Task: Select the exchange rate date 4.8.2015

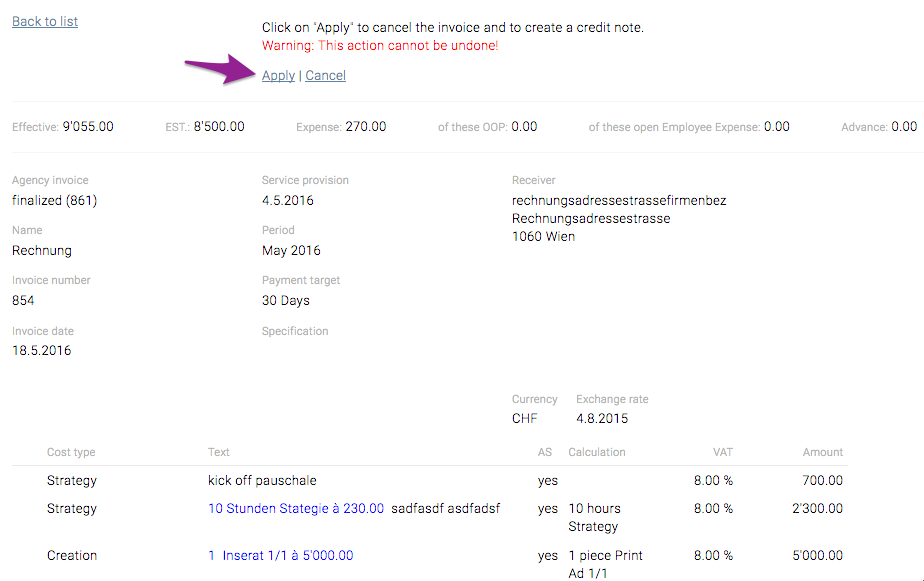Action: [x=602, y=418]
